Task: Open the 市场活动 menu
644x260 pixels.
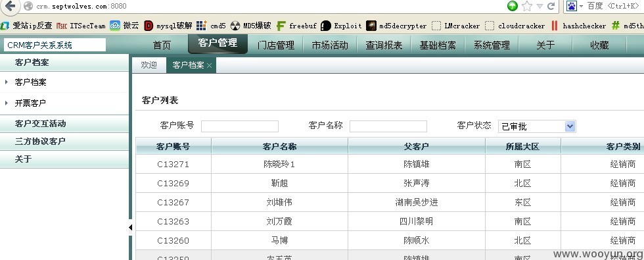Action: [330, 45]
